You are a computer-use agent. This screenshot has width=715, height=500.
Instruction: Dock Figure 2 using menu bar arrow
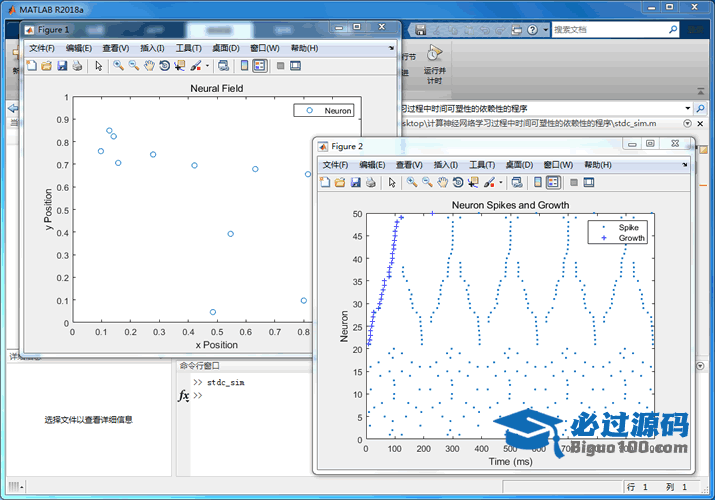(685, 165)
